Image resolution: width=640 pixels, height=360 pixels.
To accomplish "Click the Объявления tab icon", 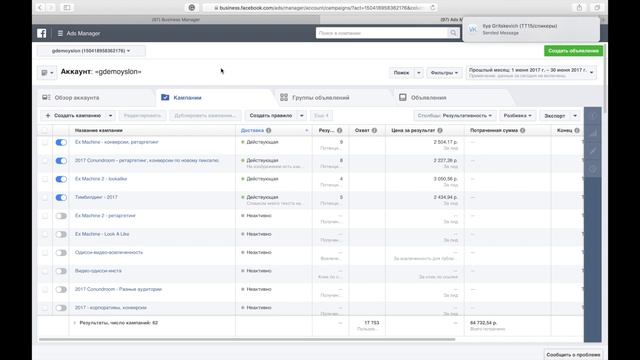I will pos(403,97).
